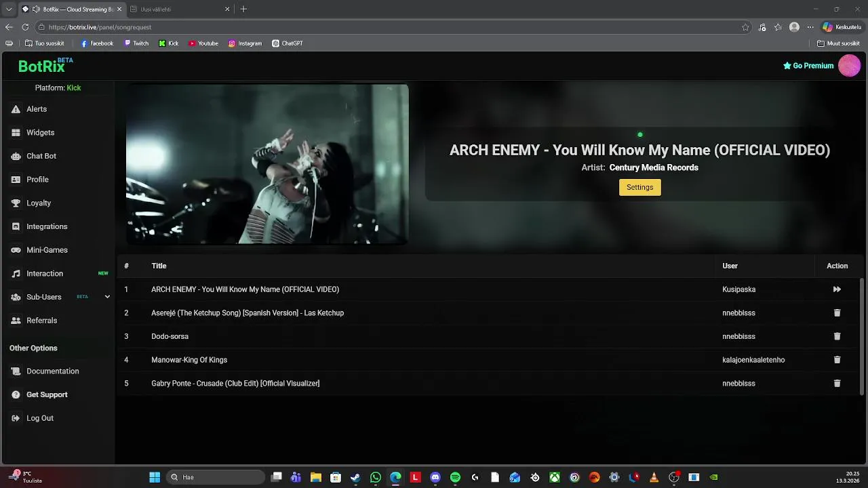Open the ChatGPT bookmark

coord(288,43)
